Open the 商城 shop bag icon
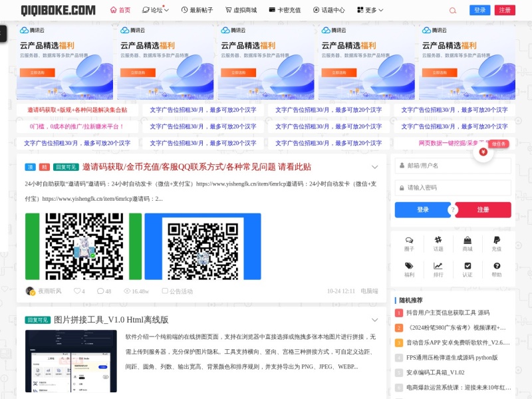Screen dimensions: 532x399 point(467,244)
